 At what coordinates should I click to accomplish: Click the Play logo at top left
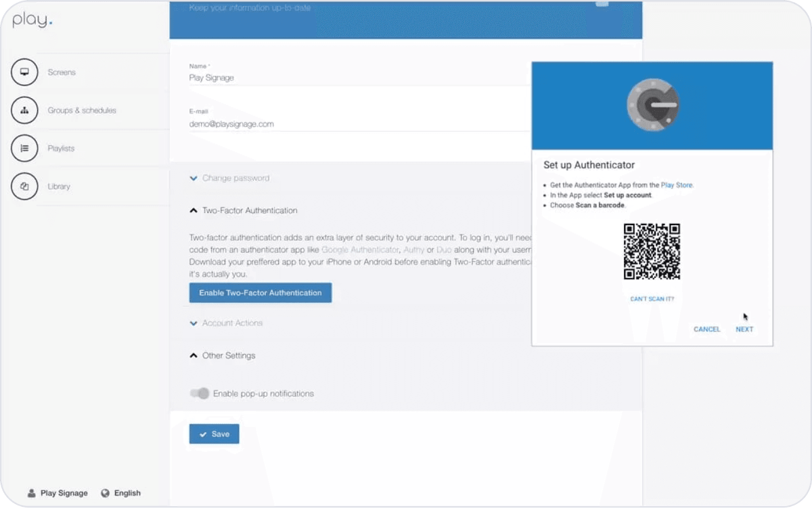point(32,20)
